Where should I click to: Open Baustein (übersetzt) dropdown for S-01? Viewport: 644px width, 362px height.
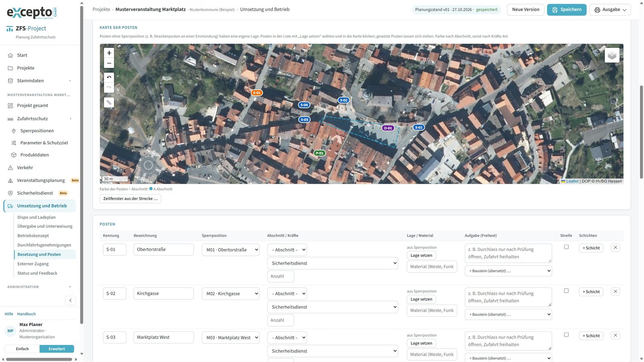508,271
